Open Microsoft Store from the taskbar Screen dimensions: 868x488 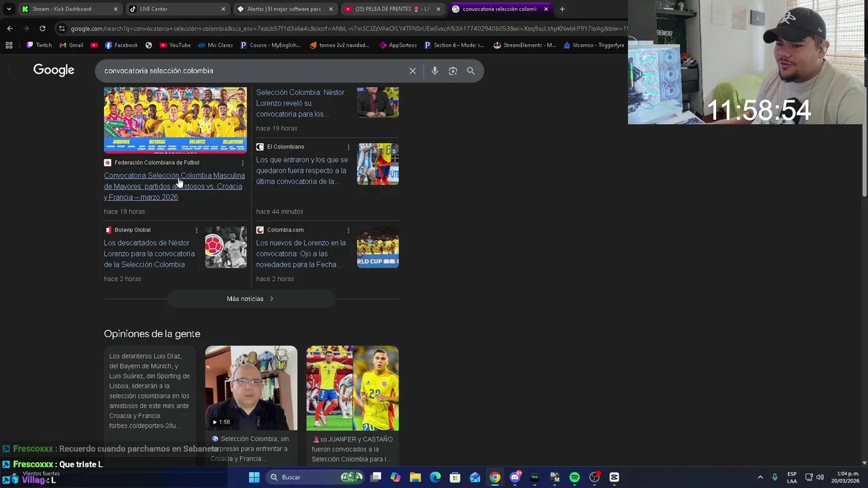[455, 477]
